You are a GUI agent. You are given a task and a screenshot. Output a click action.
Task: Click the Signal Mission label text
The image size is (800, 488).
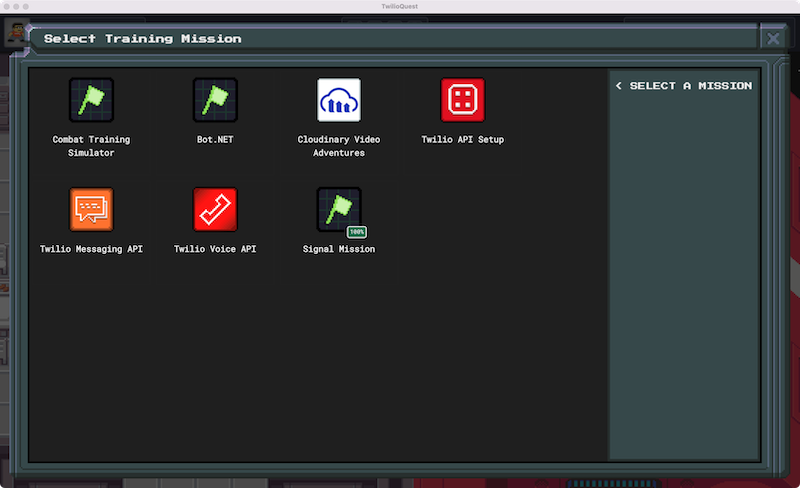pos(339,249)
